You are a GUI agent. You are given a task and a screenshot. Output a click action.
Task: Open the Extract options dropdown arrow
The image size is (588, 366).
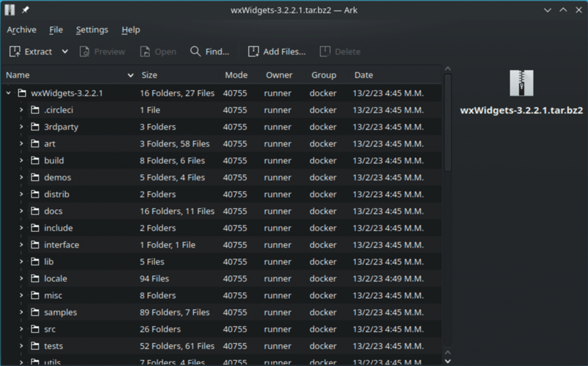[x=65, y=51]
